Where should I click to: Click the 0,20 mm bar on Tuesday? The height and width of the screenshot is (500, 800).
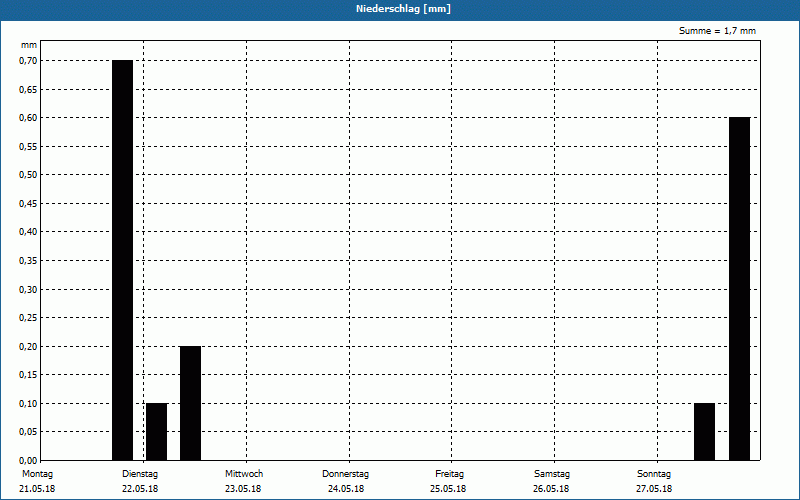click(x=190, y=403)
